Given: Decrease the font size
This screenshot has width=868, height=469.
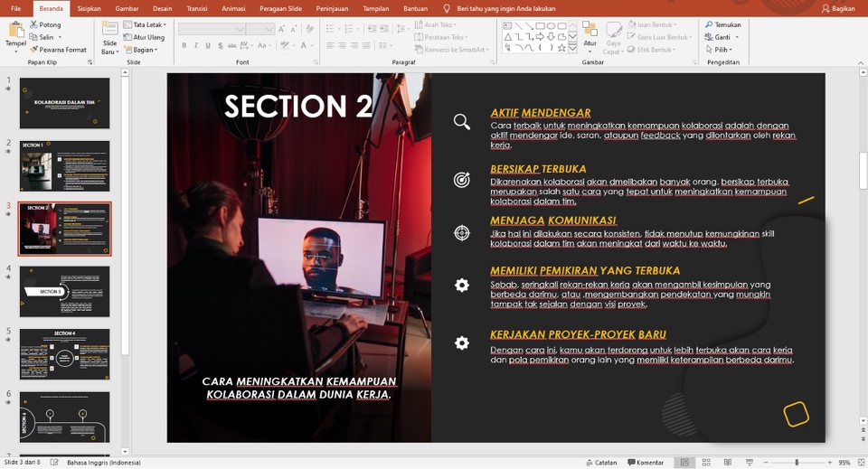Looking at the screenshot, I should pos(294,29).
